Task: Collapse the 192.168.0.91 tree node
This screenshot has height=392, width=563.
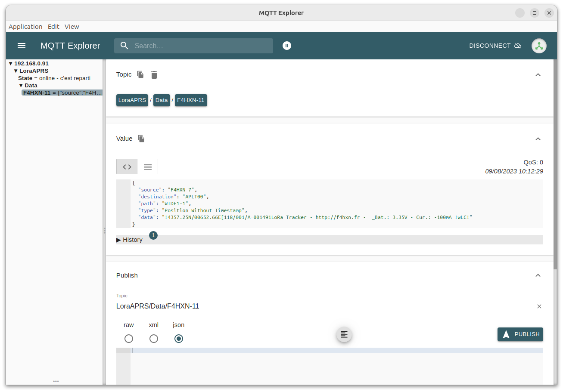Action: click(11, 63)
